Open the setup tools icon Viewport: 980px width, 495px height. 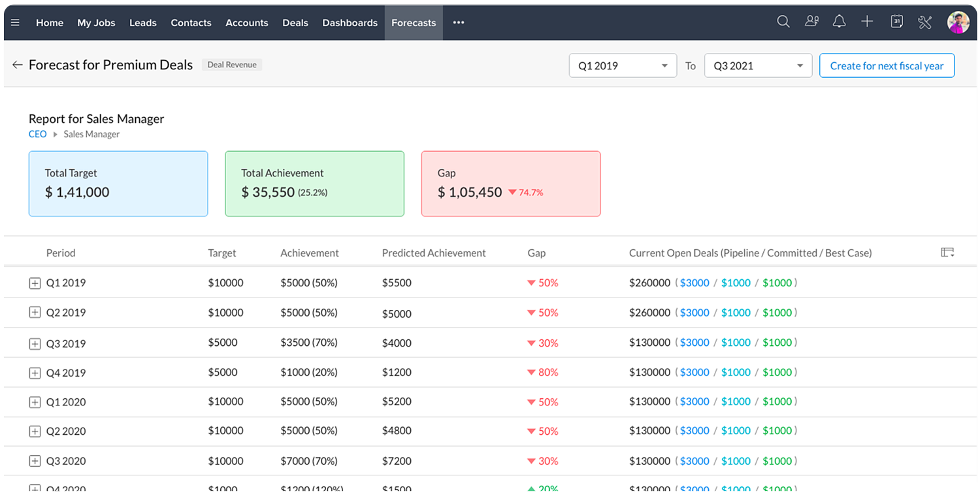pyautogui.click(x=924, y=22)
